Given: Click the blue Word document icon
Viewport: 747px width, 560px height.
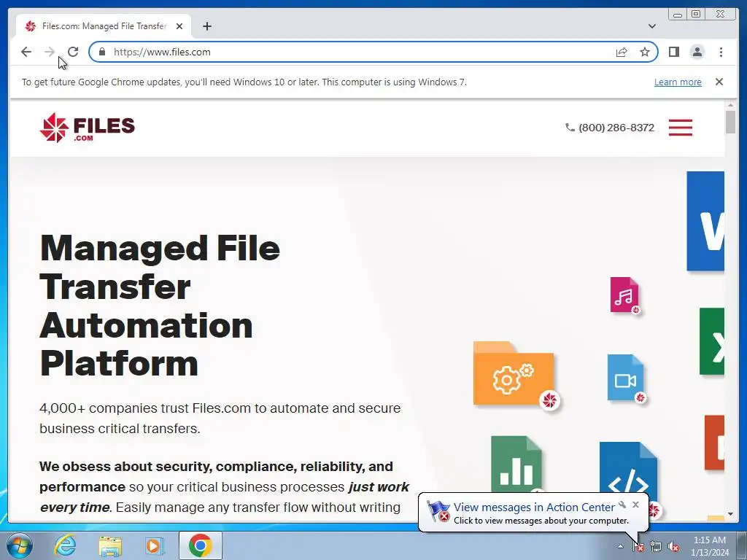Looking at the screenshot, I should pyautogui.click(x=705, y=221).
